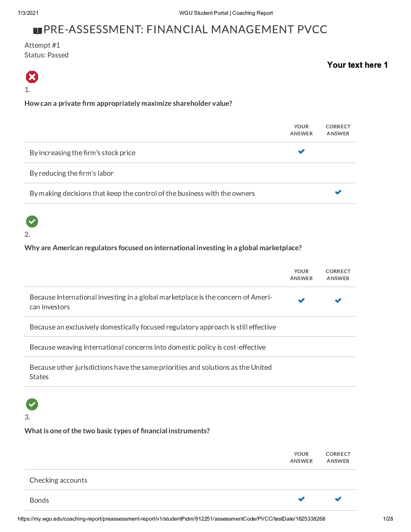
Task: Select the 'exclusively domestically focused regulatory approach' option
Action: click(153, 327)
